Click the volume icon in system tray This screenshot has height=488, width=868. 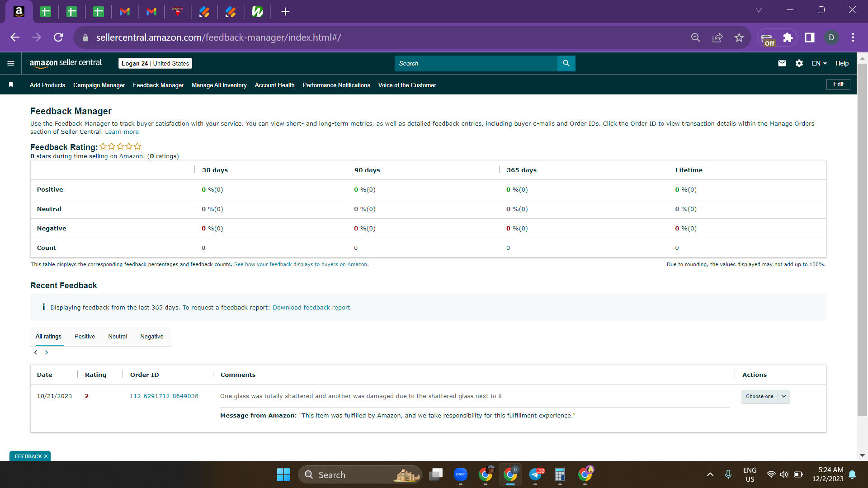pyautogui.click(x=784, y=474)
